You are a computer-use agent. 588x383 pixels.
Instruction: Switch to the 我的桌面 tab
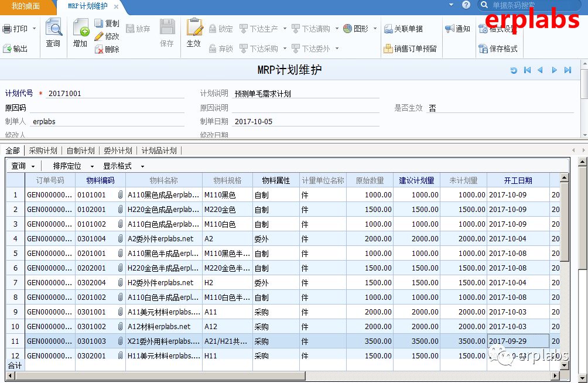(26, 6)
